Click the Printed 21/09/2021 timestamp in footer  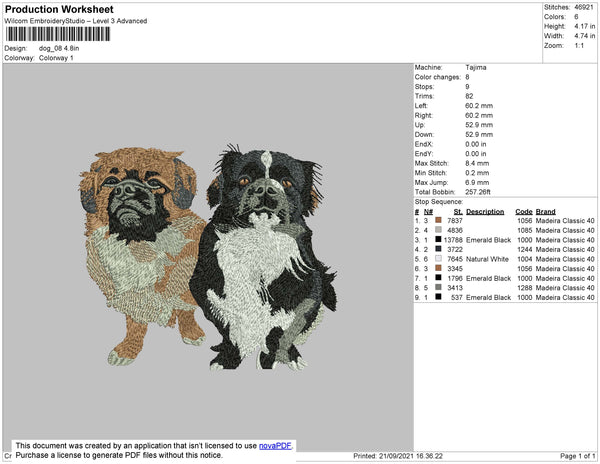[398, 456]
